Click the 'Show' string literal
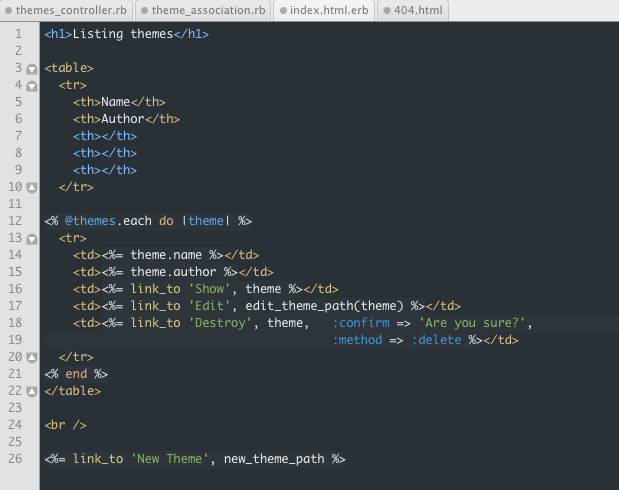 pyautogui.click(x=209, y=289)
